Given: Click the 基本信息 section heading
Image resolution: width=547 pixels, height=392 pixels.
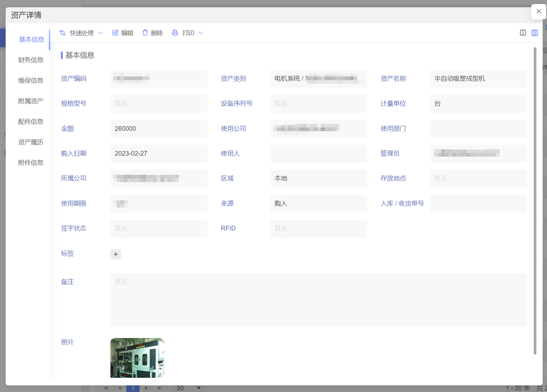Looking at the screenshot, I should 80,55.
